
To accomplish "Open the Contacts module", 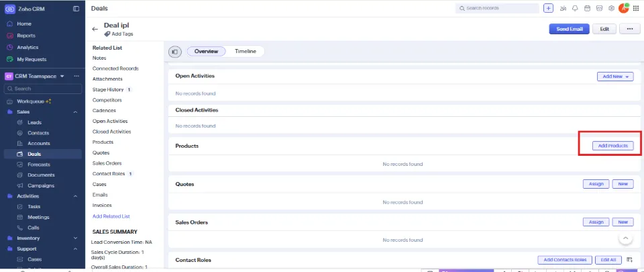I will click(38, 133).
